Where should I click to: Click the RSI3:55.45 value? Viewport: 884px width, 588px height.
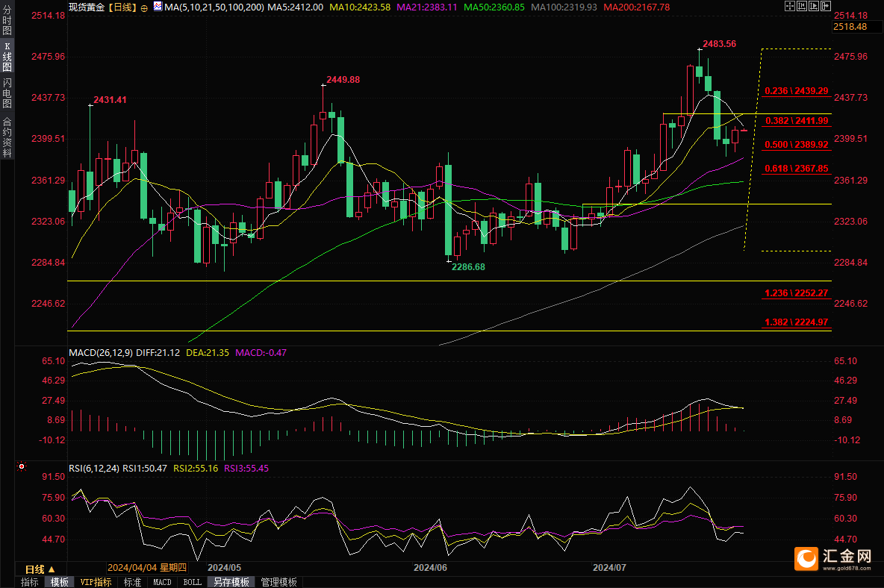[x=246, y=468]
